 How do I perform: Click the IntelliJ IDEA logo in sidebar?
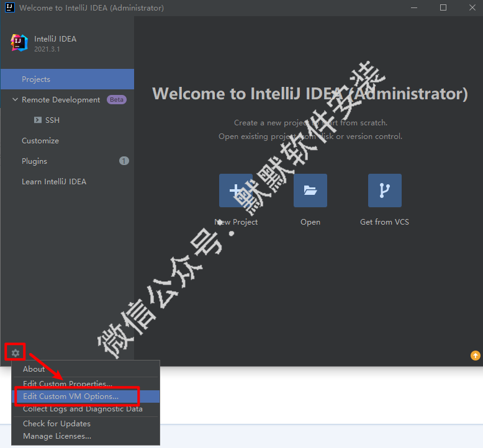coord(19,43)
